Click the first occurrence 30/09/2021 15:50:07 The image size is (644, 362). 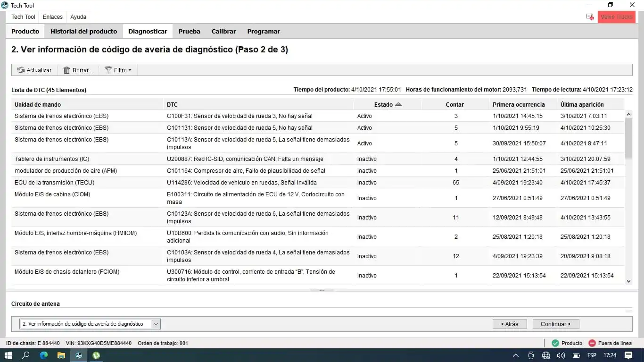click(519, 143)
